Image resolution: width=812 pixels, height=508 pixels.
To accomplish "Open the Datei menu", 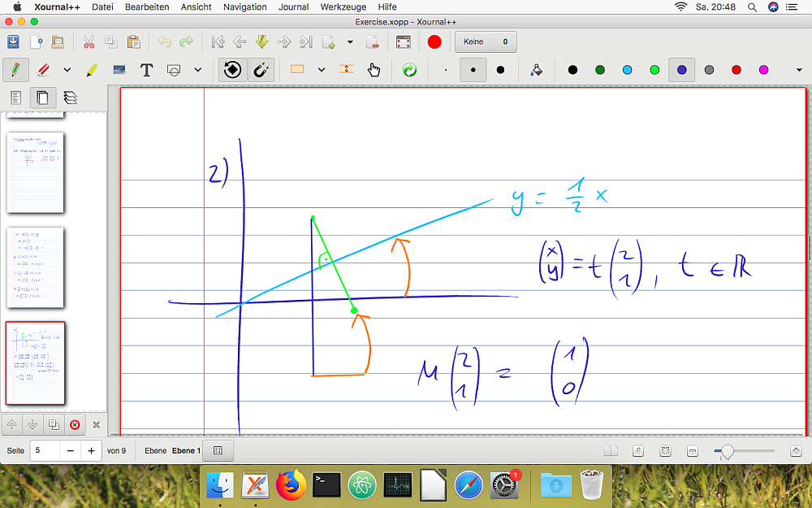I will pyautogui.click(x=102, y=7).
